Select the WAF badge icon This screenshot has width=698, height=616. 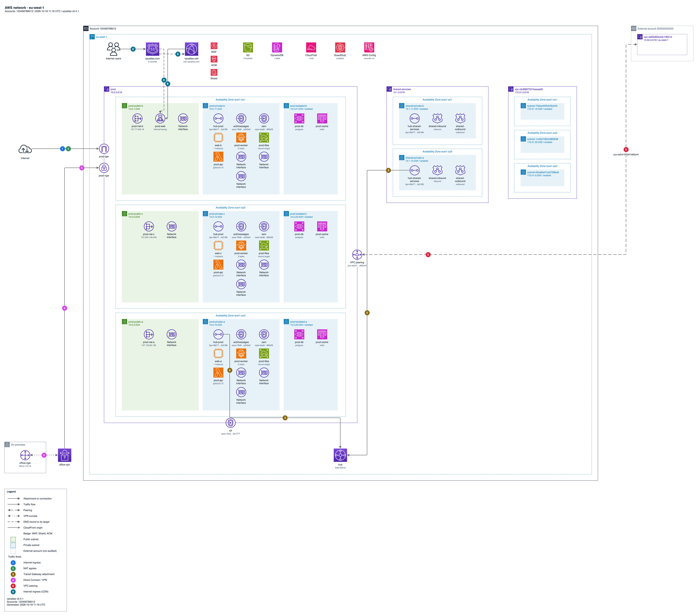[214, 46]
